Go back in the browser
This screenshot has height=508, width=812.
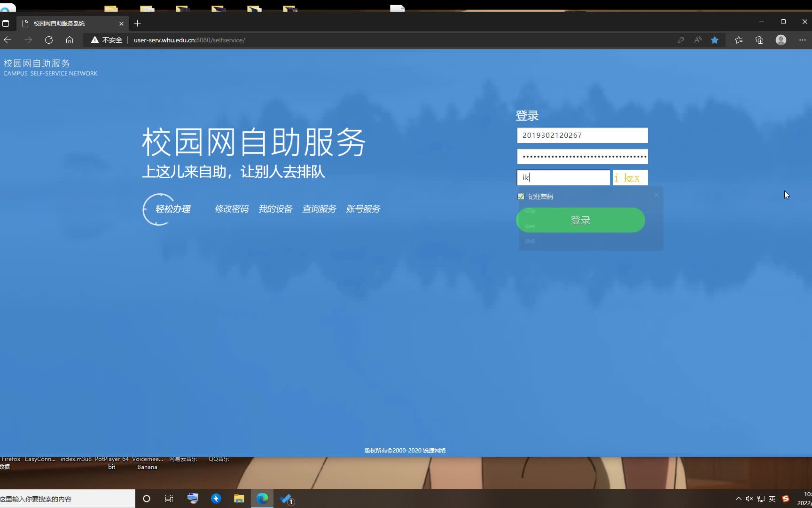[x=8, y=40]
